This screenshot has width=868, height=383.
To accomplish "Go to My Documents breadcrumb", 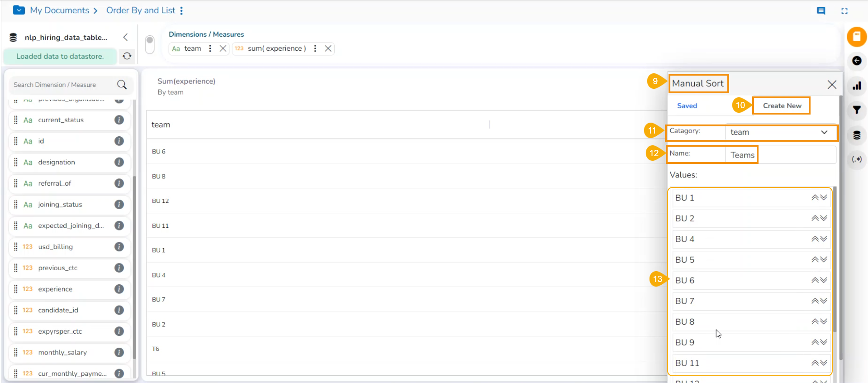I will (x=59, y=10).
